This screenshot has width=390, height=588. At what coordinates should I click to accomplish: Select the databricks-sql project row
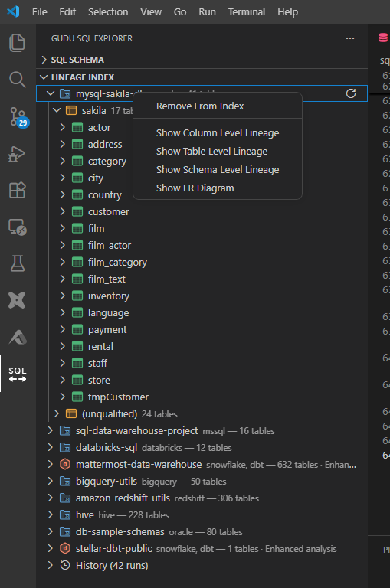tap(202, 447)
